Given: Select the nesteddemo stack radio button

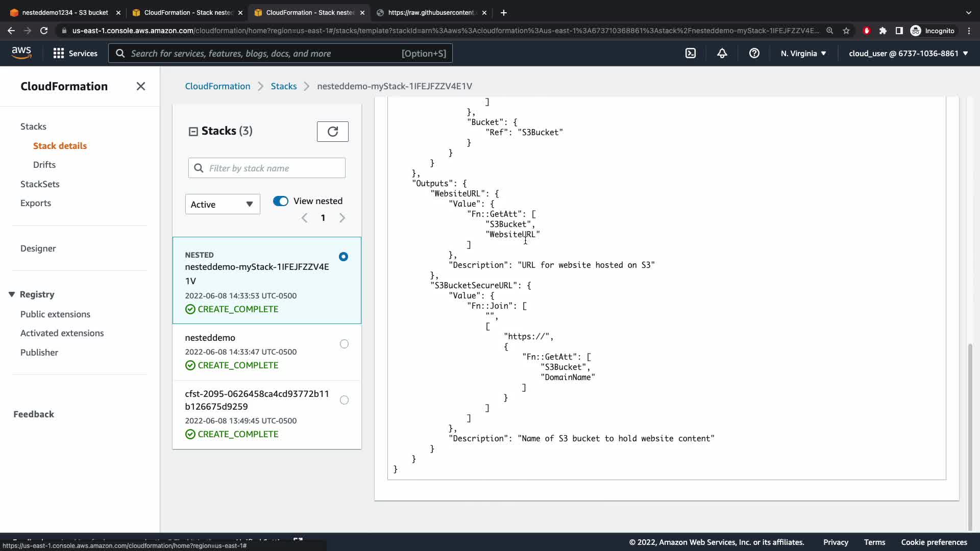Looking at the screenshot, I should coord(344,344).
